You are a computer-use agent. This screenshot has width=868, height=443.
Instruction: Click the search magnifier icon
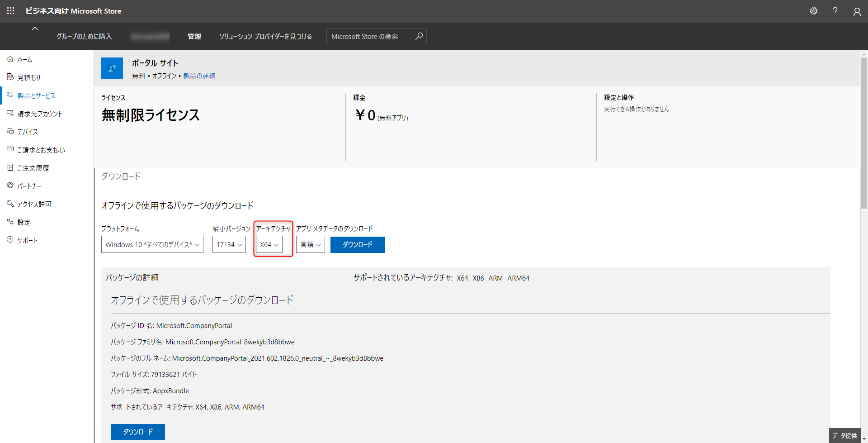pyautogui.click(x=419, y=36)
